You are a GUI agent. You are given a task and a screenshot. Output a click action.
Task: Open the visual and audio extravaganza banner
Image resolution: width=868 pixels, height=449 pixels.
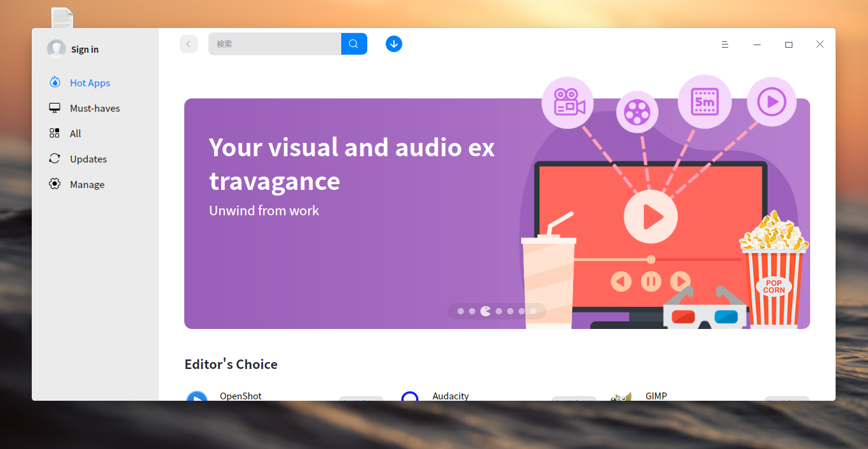tap(497, 213)
